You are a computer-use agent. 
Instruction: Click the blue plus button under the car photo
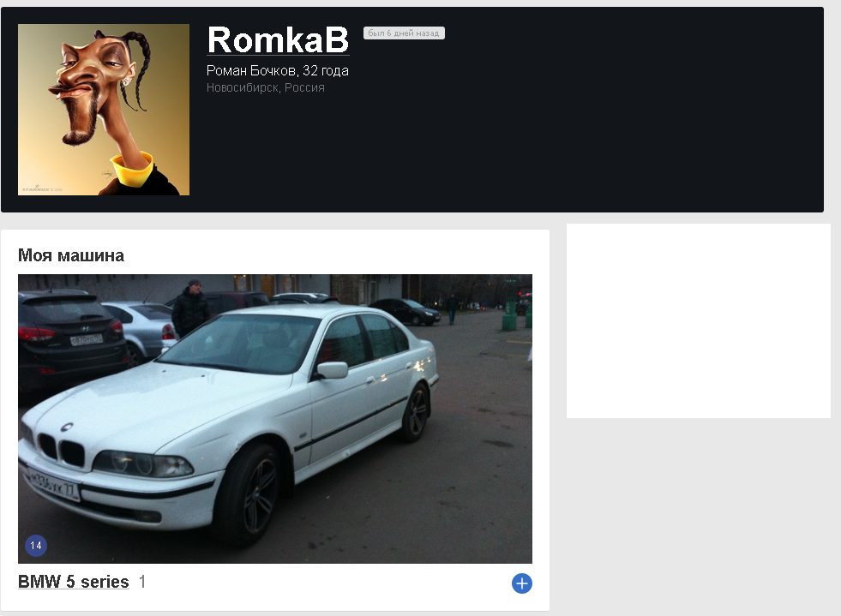tap(522, 583)
